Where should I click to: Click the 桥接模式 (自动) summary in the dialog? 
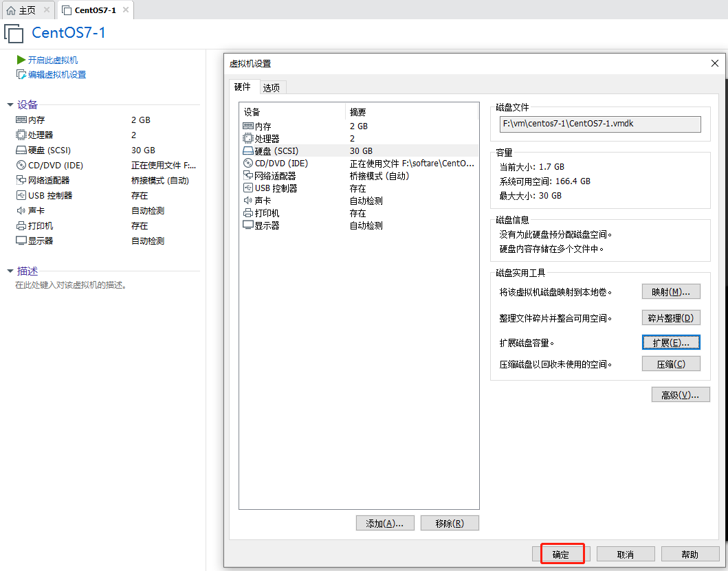pyautogui.click(x=379, y=176)
